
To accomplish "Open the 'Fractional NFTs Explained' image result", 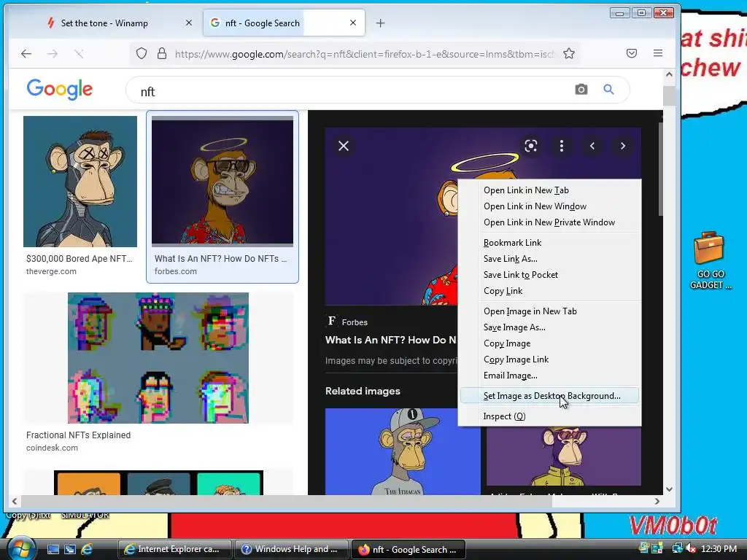I will pyautogui.click(x=158, y=357).
